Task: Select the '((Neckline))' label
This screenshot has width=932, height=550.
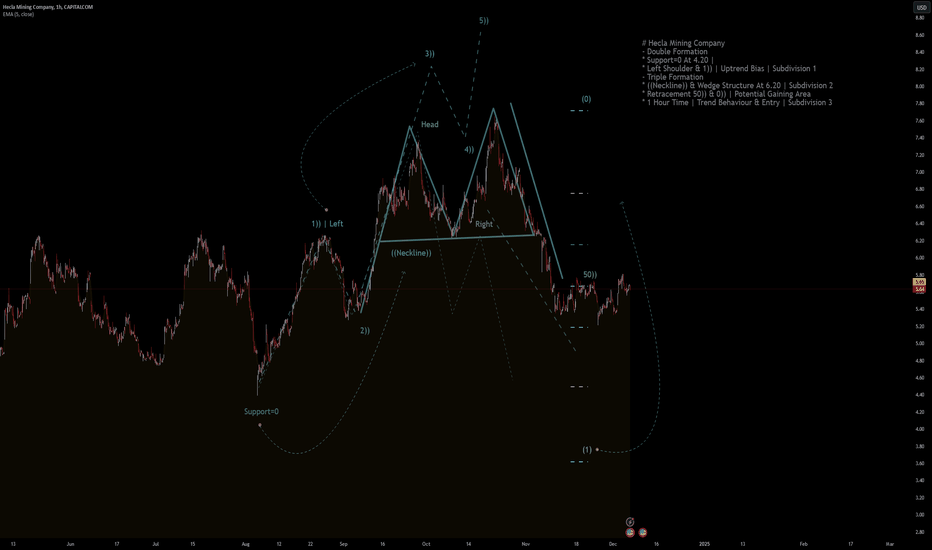Action: tap(411, 253)
